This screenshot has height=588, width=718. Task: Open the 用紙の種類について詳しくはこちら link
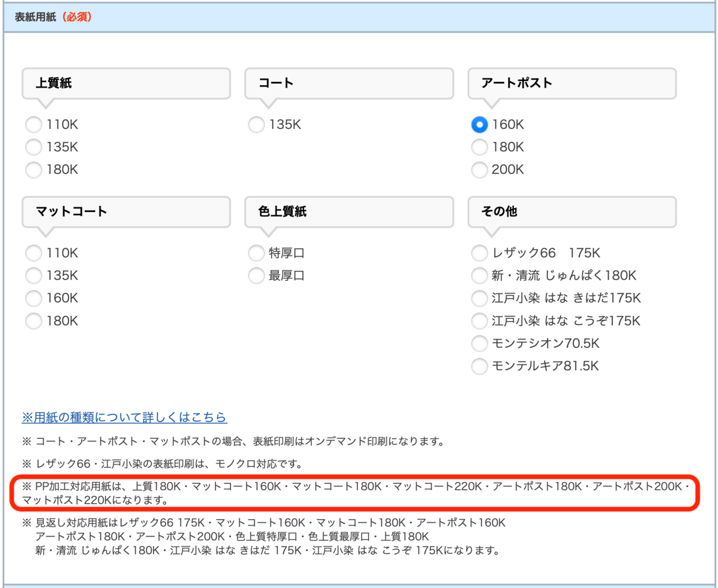[124, 417]
